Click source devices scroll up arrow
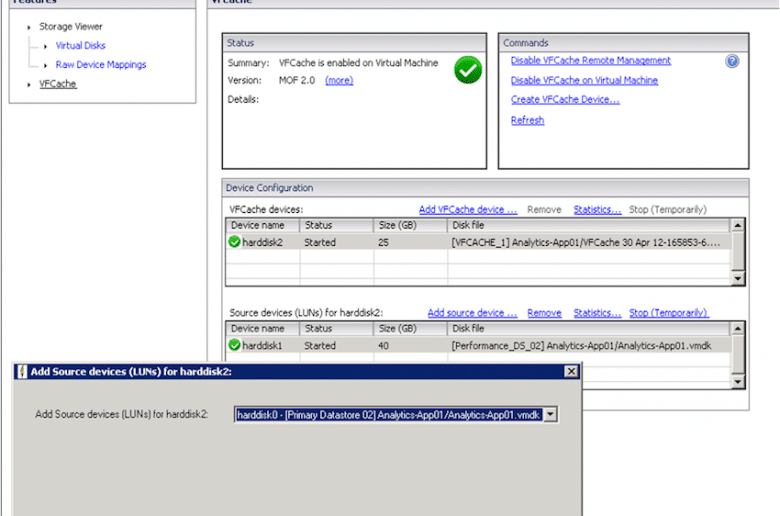Viewport: 780px width, 516px height. [x=738, y=328]
